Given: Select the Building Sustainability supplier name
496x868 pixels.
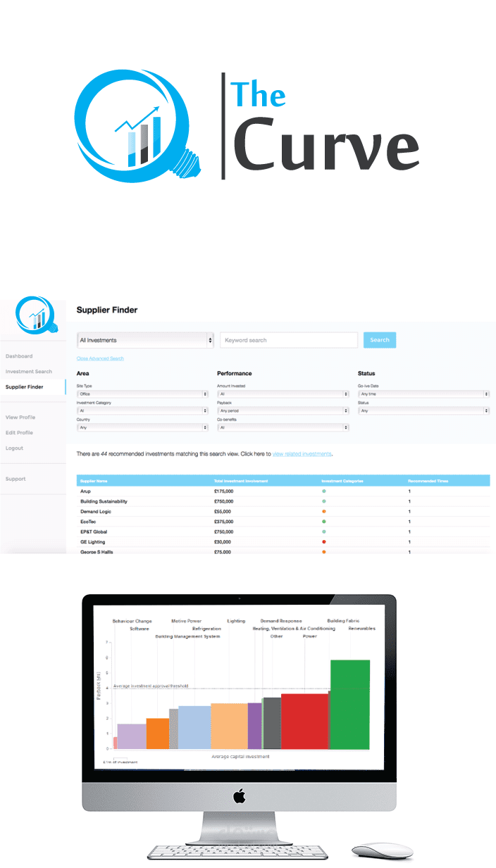Looking at the screenshot, I should 104,501.
